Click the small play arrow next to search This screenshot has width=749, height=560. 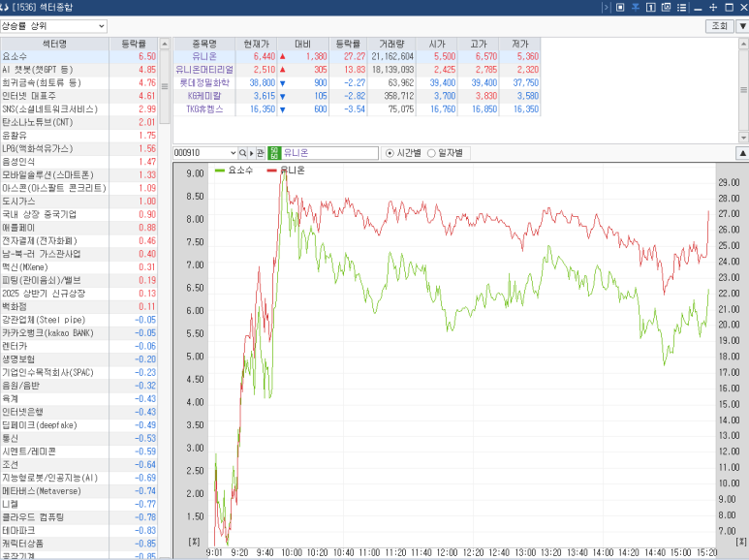pyautogui.click(x=251, y=153)
